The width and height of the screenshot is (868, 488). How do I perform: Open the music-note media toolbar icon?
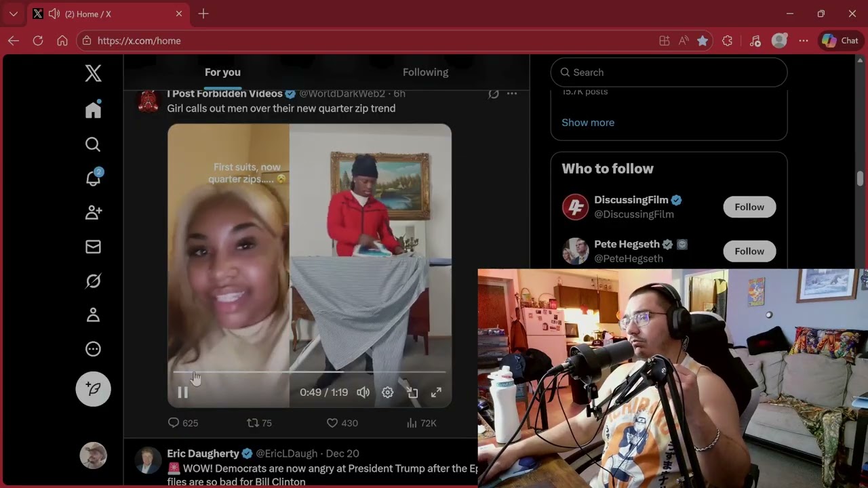click(755, 41)
